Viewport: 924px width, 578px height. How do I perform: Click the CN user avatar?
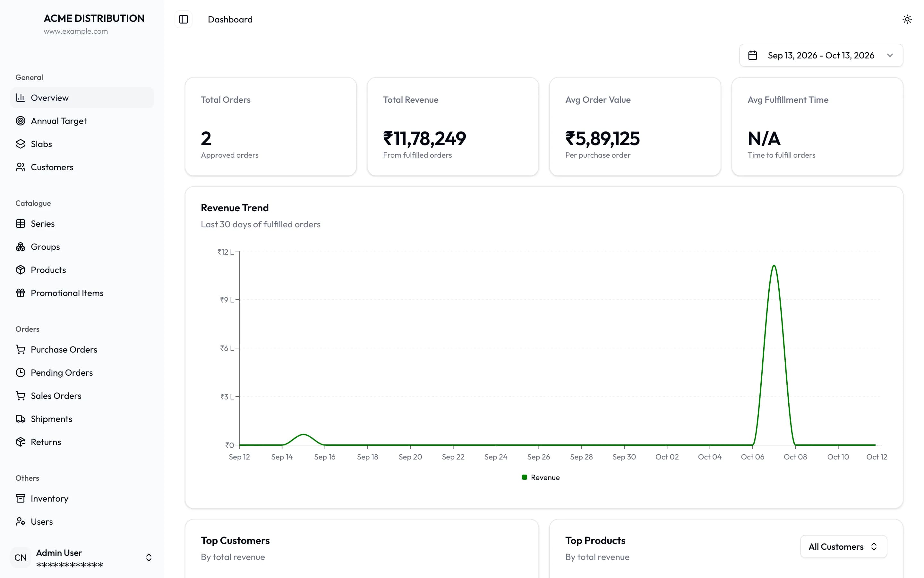click(21, 558)
